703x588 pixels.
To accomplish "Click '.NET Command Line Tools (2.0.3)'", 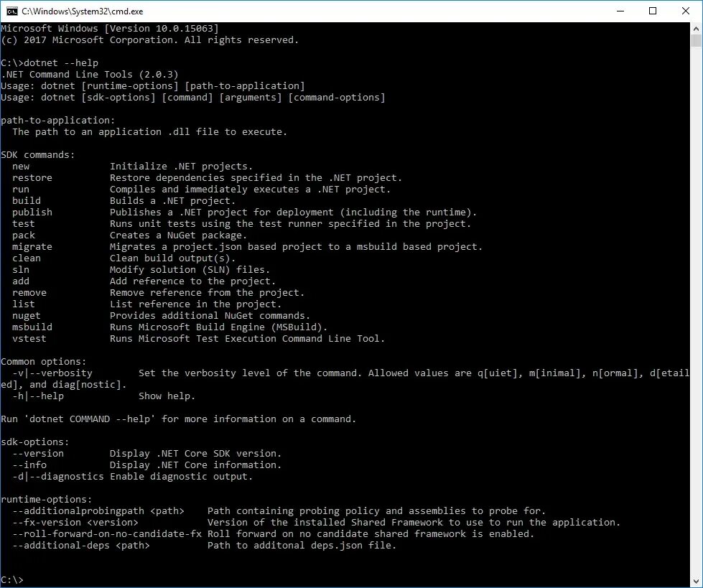I will pos(90,75).
